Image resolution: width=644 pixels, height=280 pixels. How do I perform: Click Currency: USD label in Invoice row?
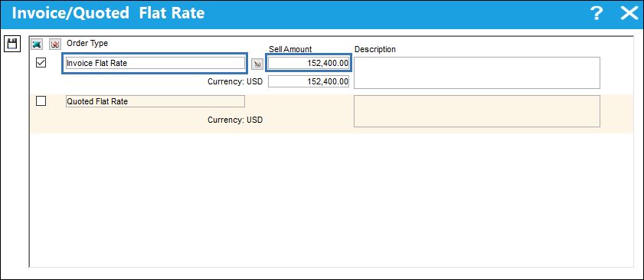pyautogui.click(x=235, y=81)
